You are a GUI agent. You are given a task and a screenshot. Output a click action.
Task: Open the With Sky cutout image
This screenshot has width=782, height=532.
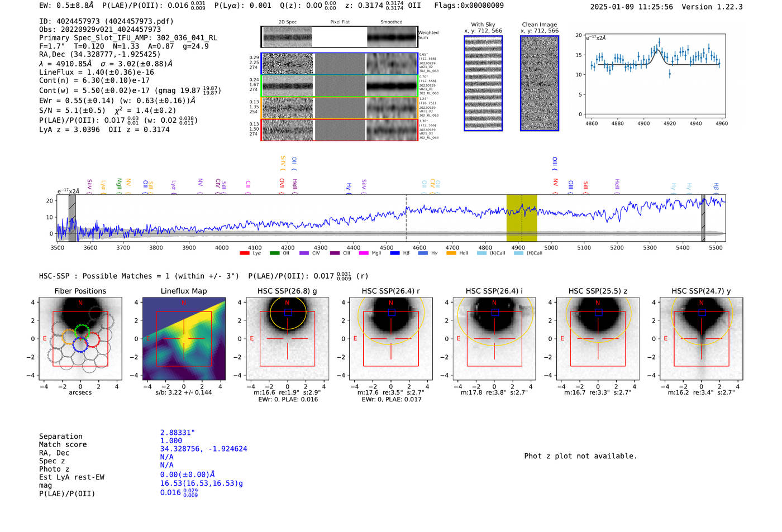483,83
